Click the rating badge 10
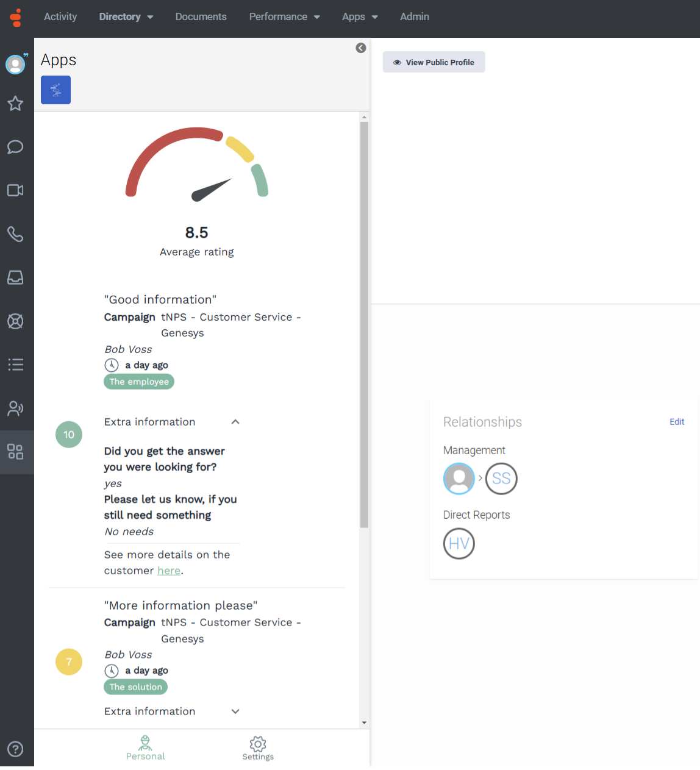 pos(69,435)
